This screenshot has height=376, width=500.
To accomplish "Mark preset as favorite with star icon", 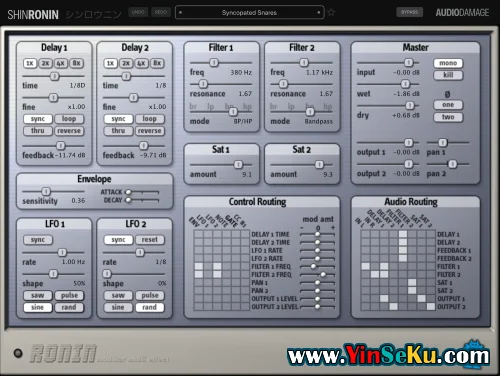I will point(331,12).
